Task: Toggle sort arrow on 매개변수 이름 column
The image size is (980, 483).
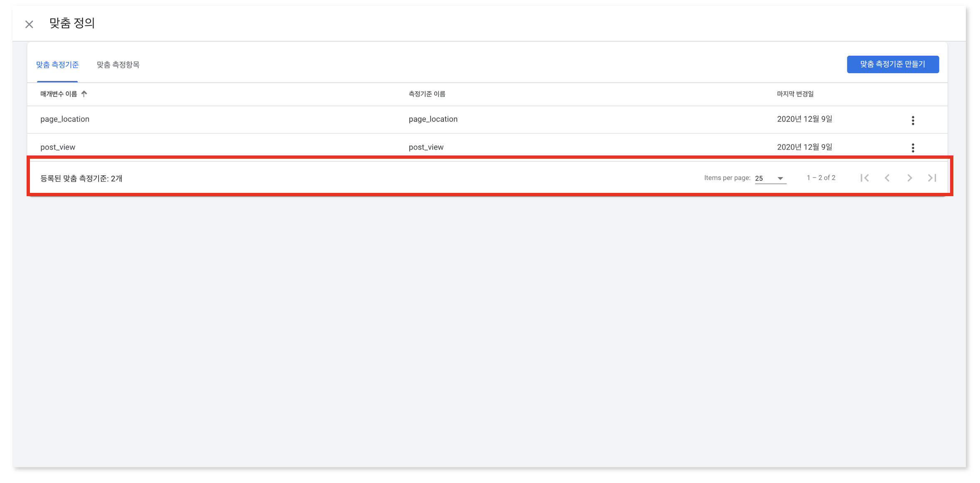Action: (84, 94)
